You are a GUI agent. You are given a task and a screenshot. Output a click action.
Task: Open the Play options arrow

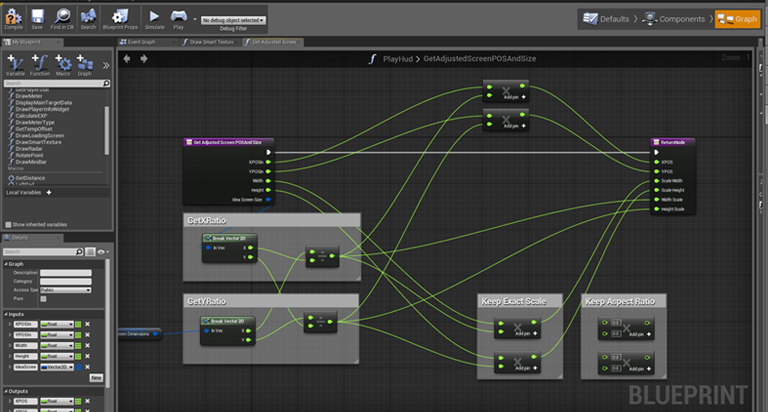click(195, 20)
